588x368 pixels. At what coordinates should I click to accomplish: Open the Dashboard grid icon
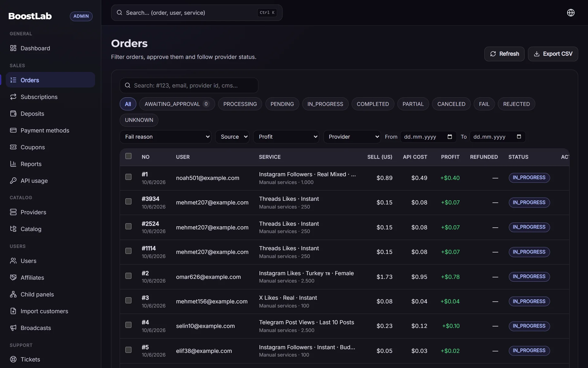tap(13, 48)
